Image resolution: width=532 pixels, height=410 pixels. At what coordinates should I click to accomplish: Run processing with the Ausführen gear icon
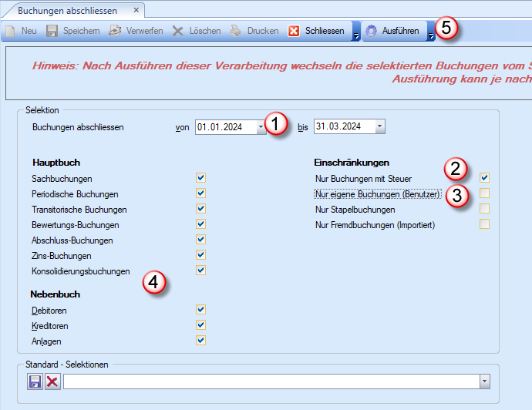tap(372, 32)
